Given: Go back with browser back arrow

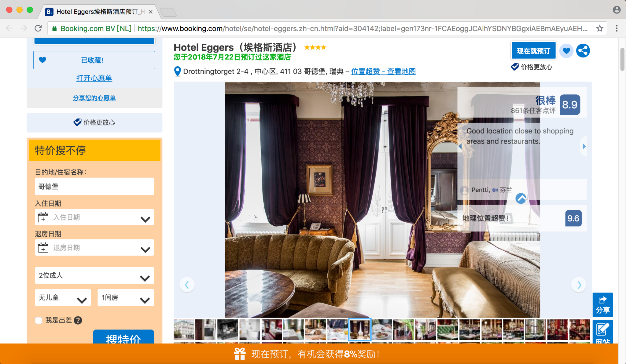Looking at the screenshot, I should point(9,28).
